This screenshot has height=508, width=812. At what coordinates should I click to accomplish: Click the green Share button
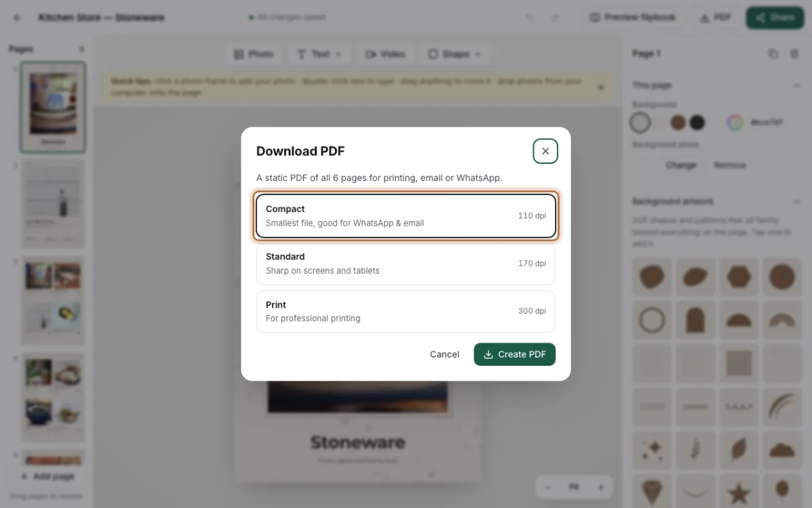pyautogui.click(x=775, y=18)
